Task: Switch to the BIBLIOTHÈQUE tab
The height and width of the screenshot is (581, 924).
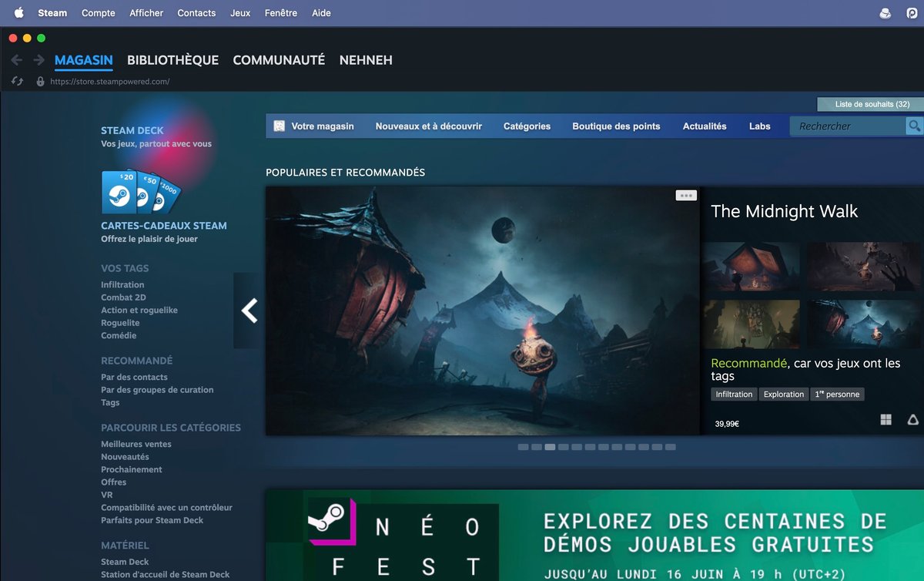Action: click(x=172, y=60)
